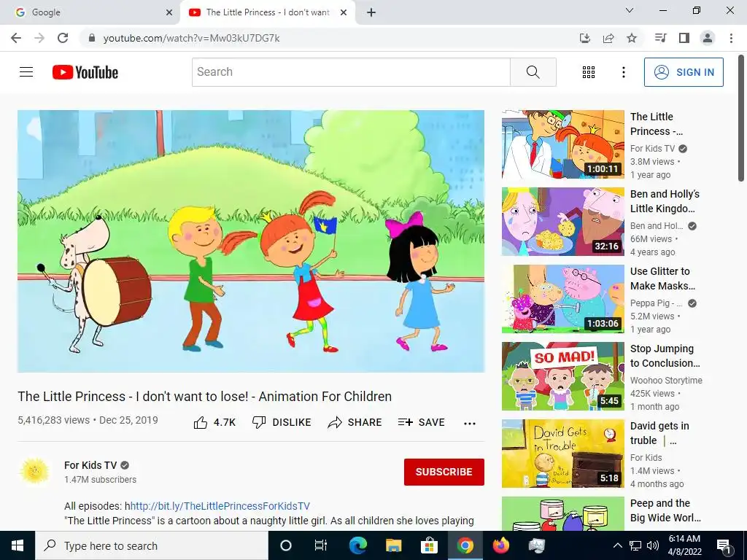747x560 pixels.
Task: Click the YouTube logo
Action: tap(85, 72)
